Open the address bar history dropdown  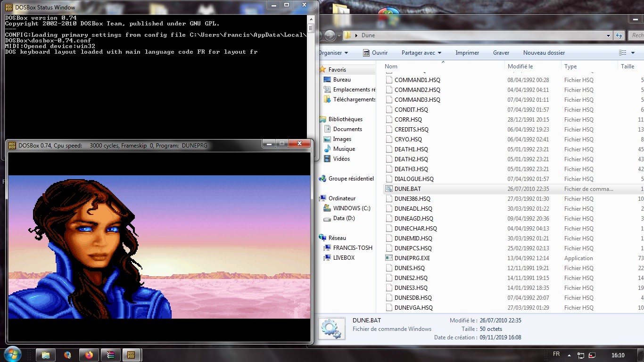(608, 35)
